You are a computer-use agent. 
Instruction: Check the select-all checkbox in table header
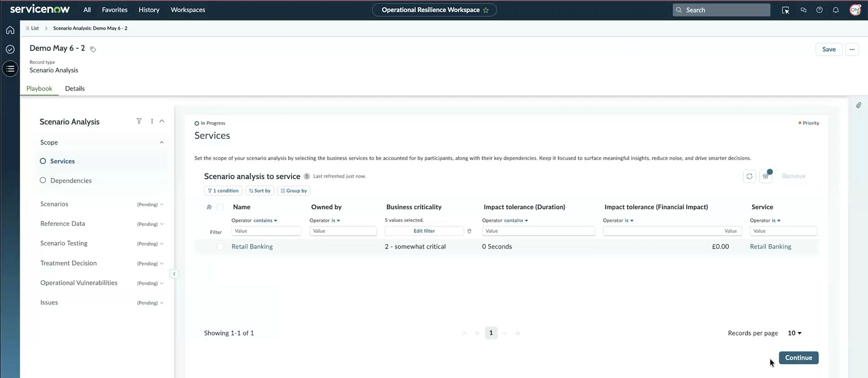(x=220, y=207)
